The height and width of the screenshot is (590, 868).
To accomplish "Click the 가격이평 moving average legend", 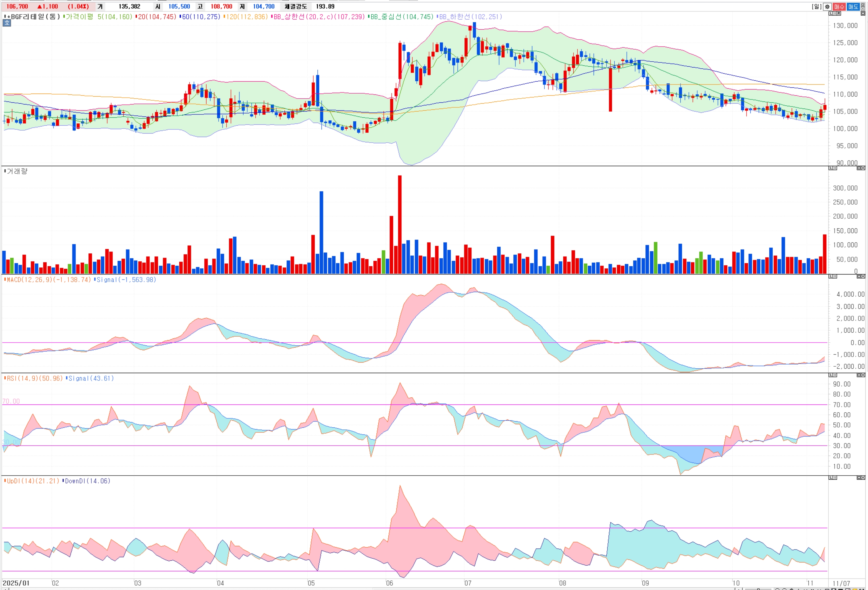I will [79, 17].
